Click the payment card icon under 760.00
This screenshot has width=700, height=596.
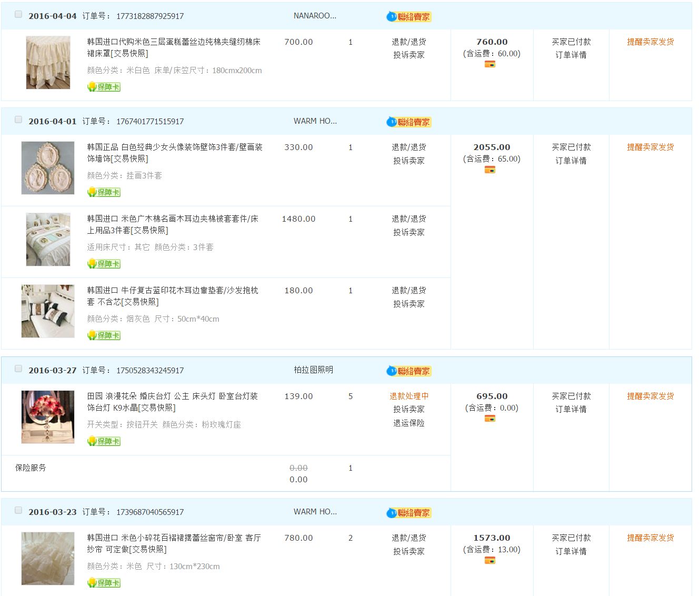click(x=490, y=64)
